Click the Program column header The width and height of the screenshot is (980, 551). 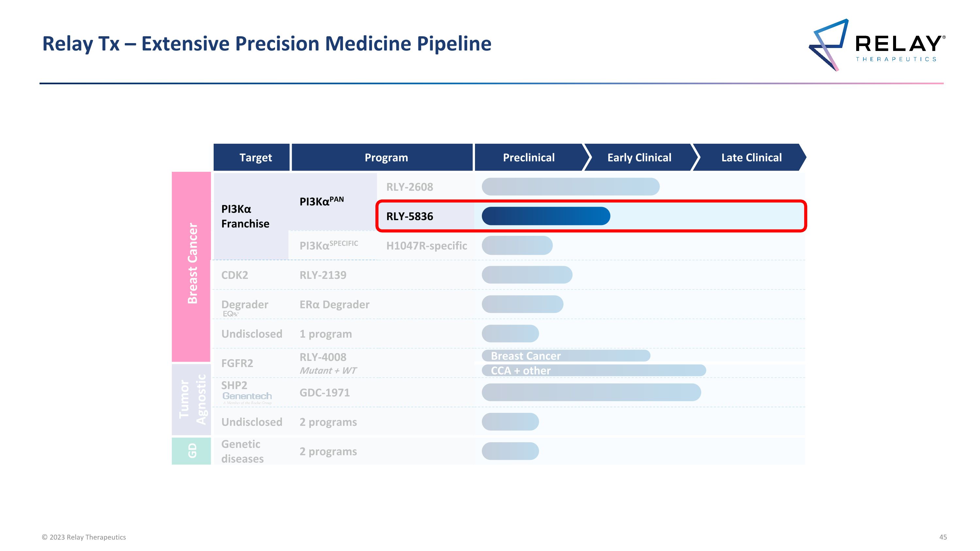tap(386, 157)
